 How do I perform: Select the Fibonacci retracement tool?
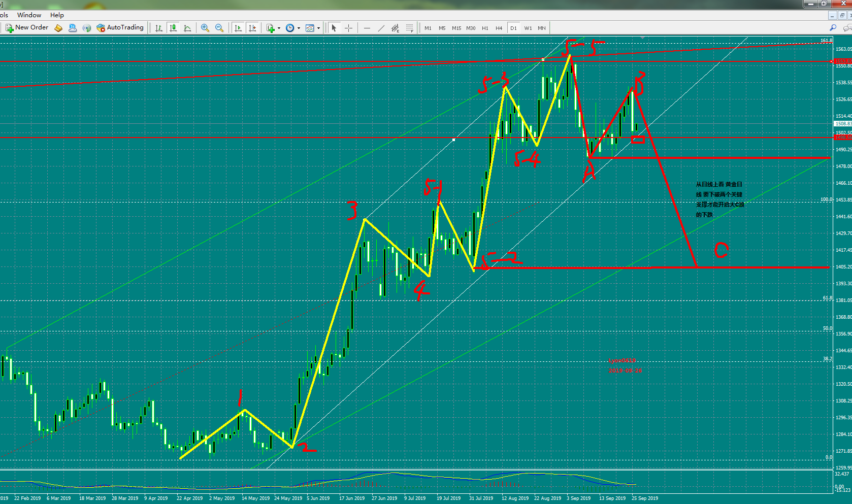(409, 28)
